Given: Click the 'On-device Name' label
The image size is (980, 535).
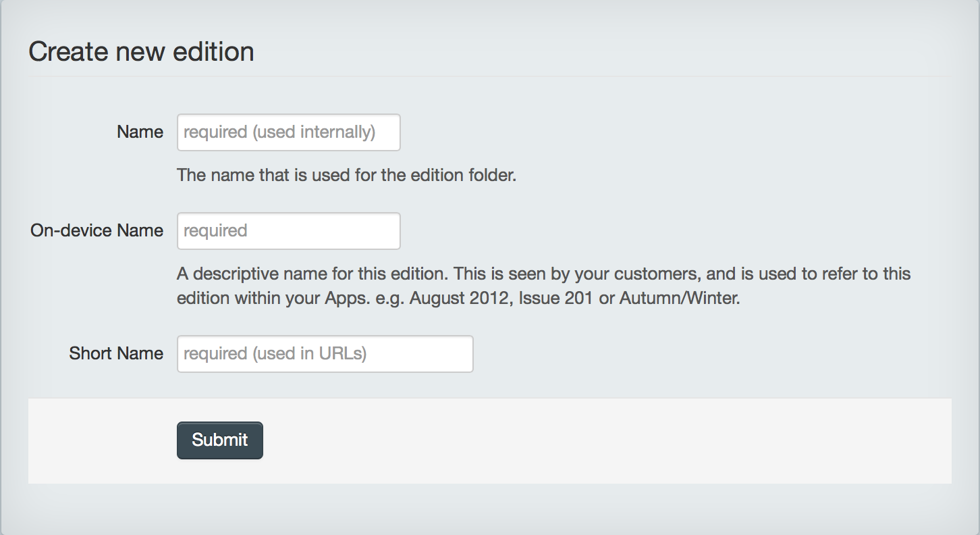Looking at the screenshot, I should 97,230.
